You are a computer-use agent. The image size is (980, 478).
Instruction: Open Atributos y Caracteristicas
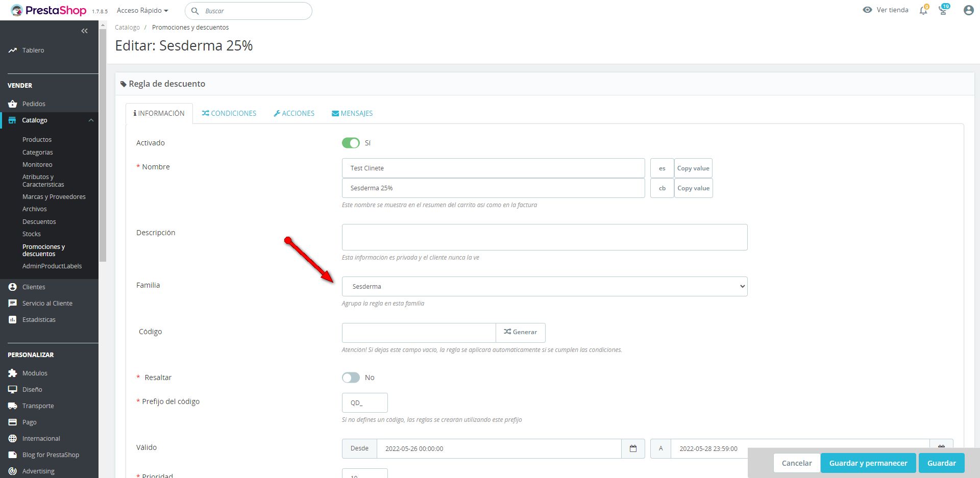point(43,181)
